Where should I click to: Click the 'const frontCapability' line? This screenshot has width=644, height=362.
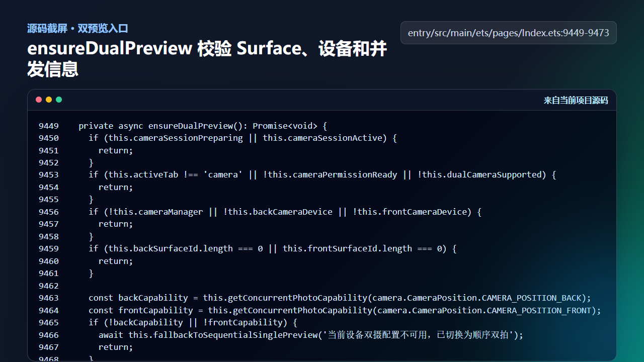click(x=345, y=310)
